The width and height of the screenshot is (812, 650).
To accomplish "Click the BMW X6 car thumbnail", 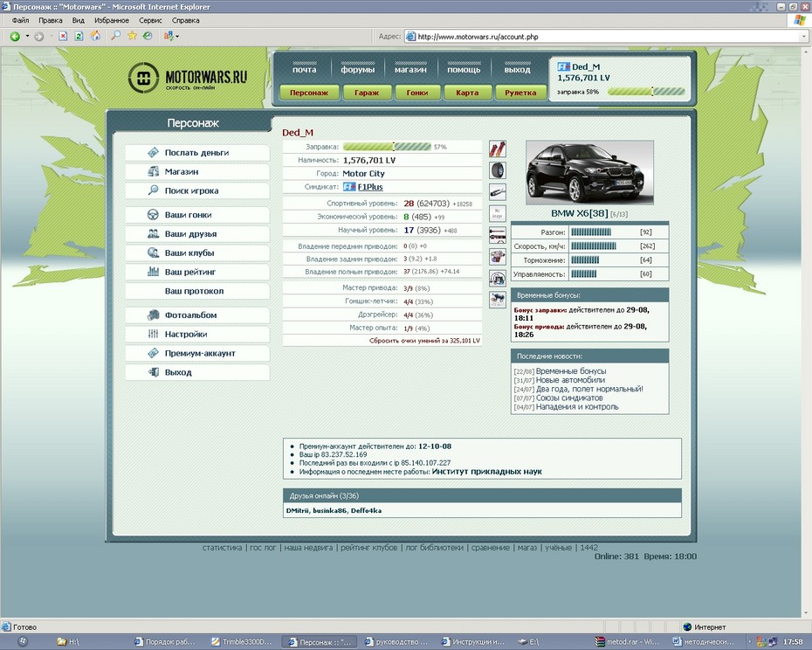I will click(x=589, y=173).
